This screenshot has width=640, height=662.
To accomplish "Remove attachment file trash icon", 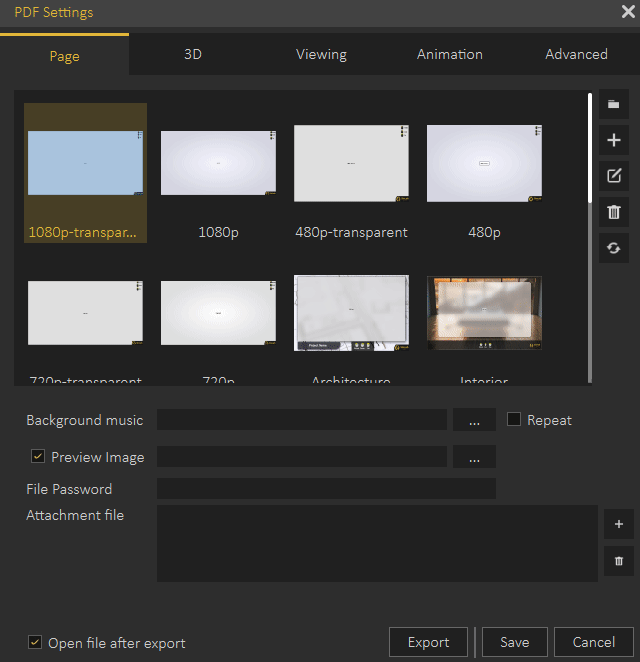I will [618, 561].
